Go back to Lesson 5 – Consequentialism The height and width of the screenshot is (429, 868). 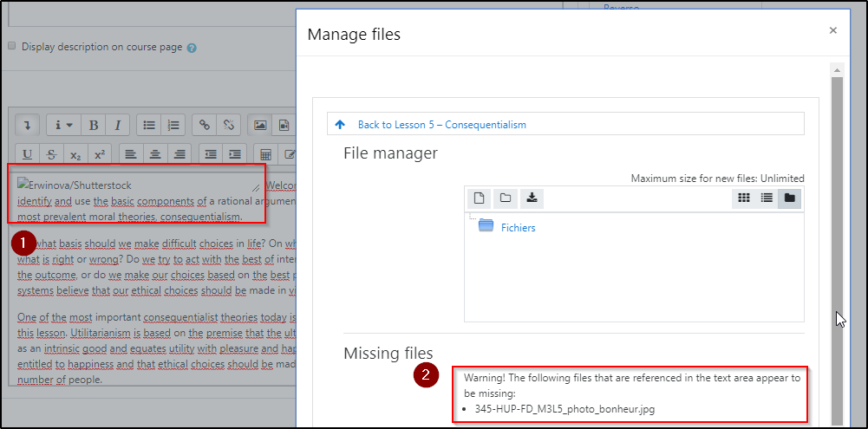click(x=441, y=125)
